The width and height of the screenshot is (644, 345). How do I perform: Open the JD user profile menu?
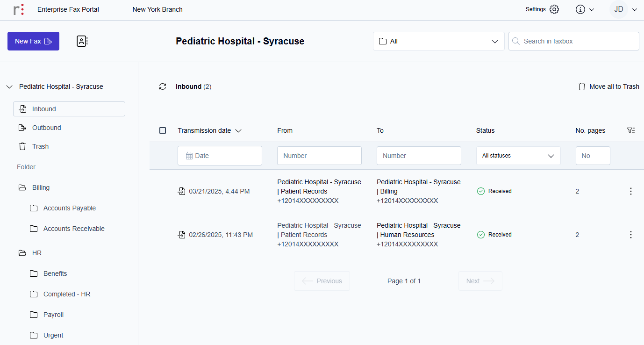coord(623,9)
